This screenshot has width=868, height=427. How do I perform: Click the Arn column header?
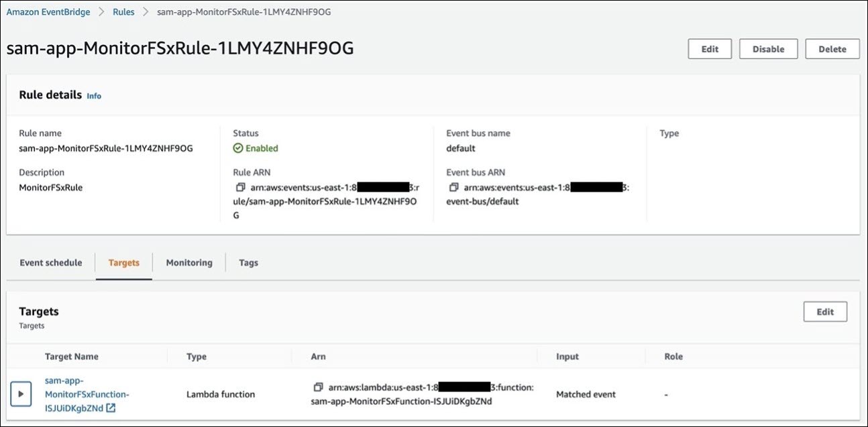click(x=319, y=357)
